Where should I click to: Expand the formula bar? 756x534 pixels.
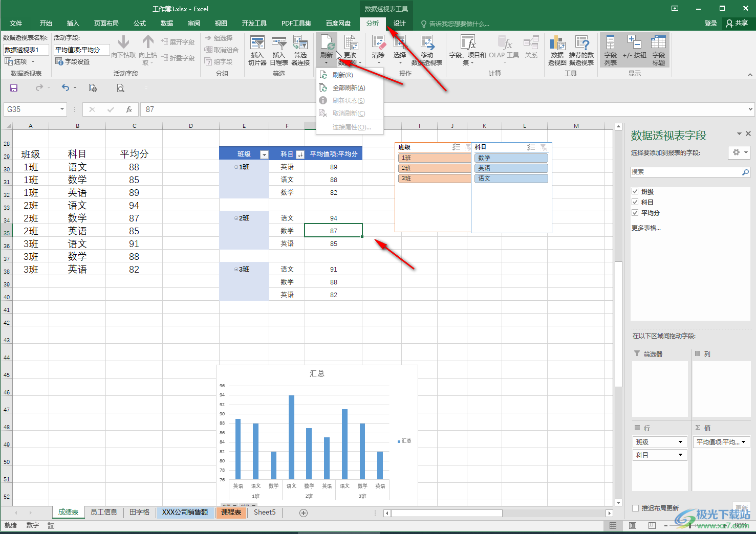coord(750,109)
